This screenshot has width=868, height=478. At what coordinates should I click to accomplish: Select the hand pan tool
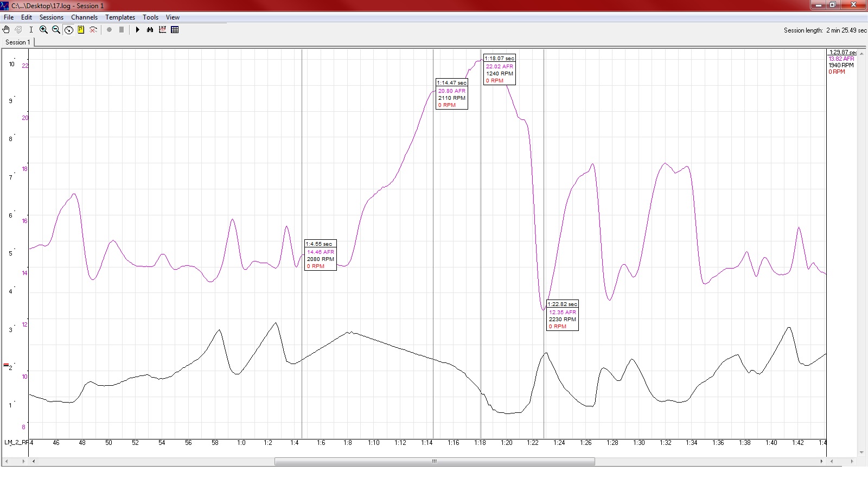coord(7,30)
